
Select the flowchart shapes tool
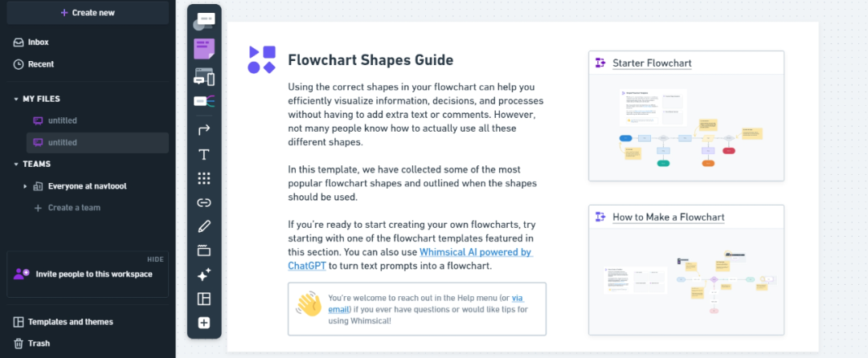click(x=203, y=21)
